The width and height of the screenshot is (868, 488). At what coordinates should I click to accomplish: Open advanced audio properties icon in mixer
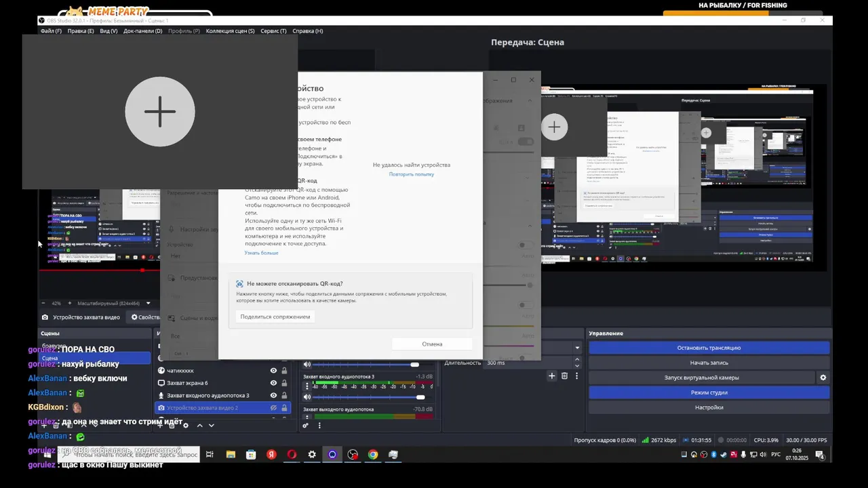305,426
